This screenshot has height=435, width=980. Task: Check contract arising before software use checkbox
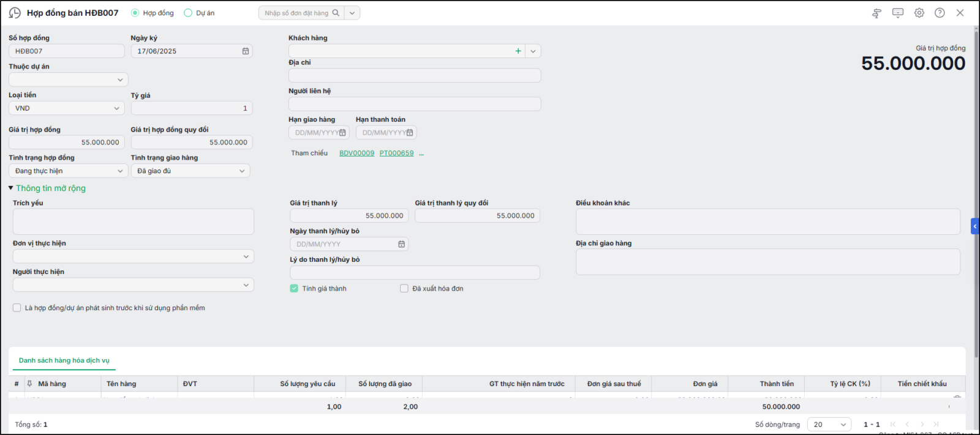[x=17, y=308]
